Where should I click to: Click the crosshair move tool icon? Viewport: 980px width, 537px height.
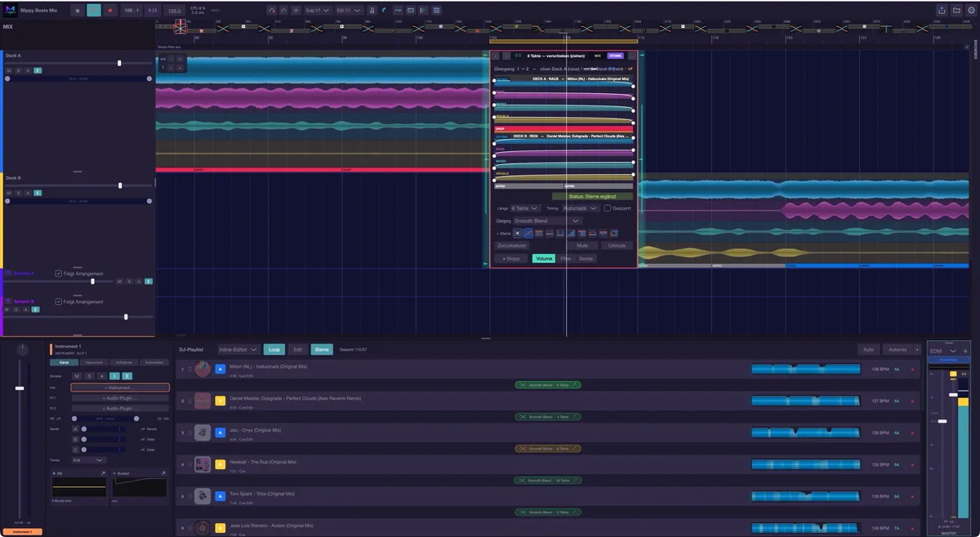[296, 10]
